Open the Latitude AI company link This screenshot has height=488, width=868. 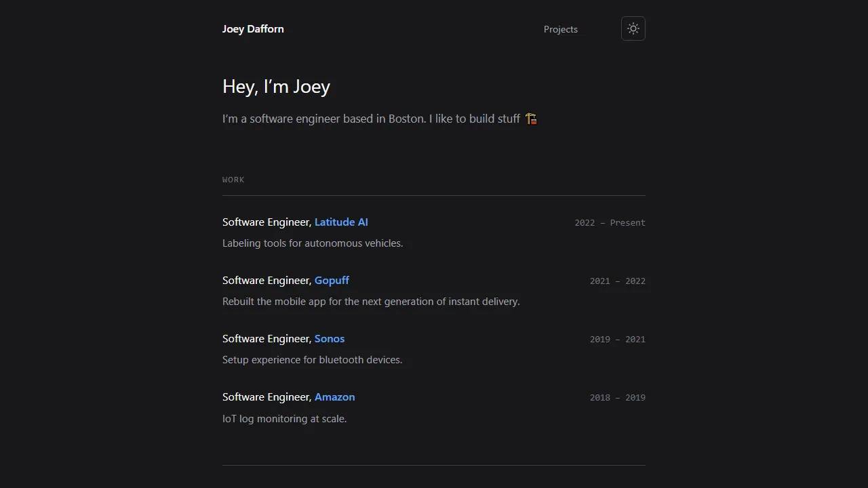(341, 222)
